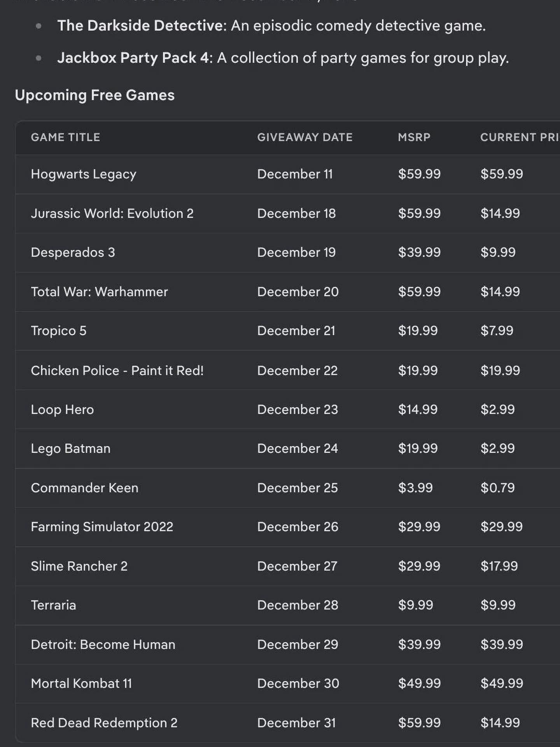Click the GAME TITLE column header
This screenshot has width=560, height=747.
click(x=65, y=137)
